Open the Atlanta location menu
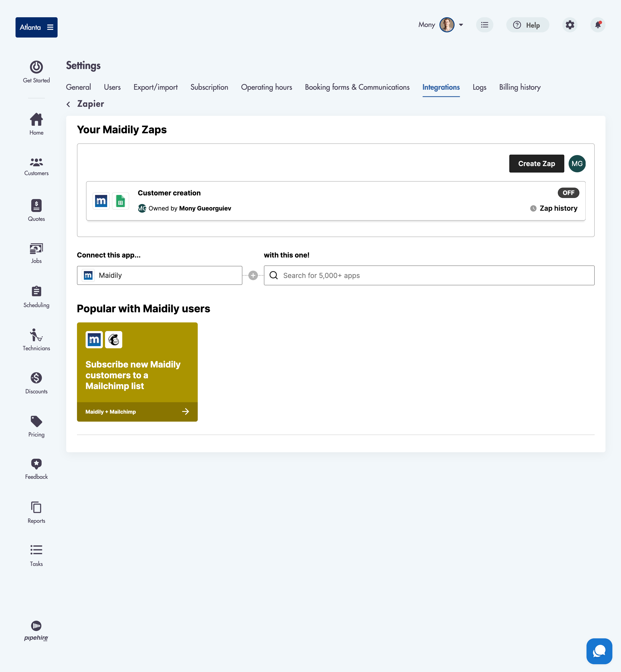The height and width of the screenshot is (672, 621). (36, 27)
